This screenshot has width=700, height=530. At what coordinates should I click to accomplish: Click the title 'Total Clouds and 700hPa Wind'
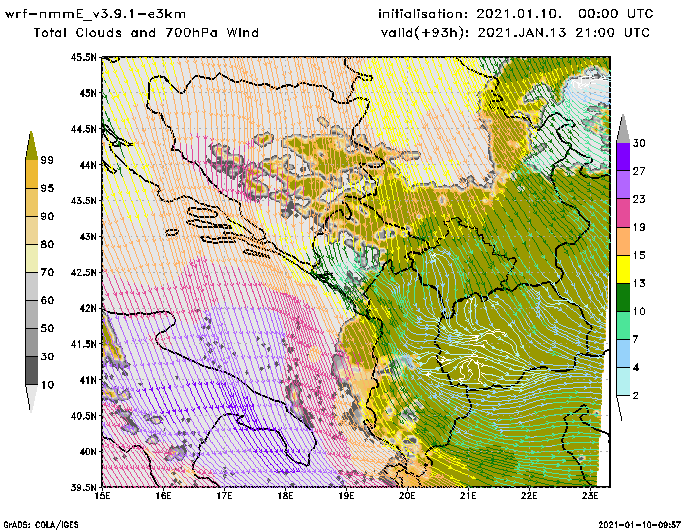[x=146, y=33]
